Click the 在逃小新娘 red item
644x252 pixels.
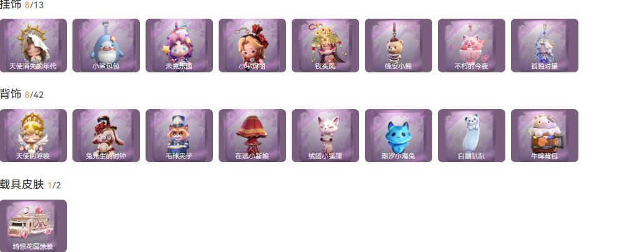click(252, 136)
